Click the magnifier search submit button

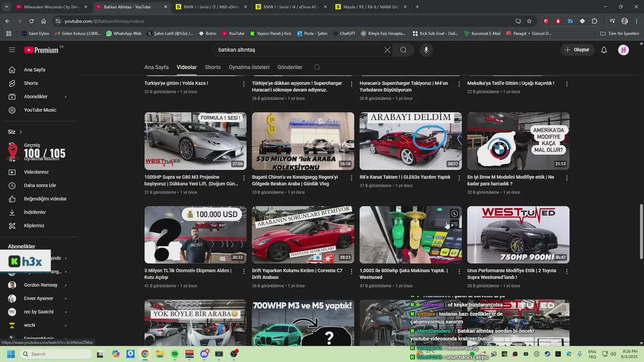tap(404, 50)
